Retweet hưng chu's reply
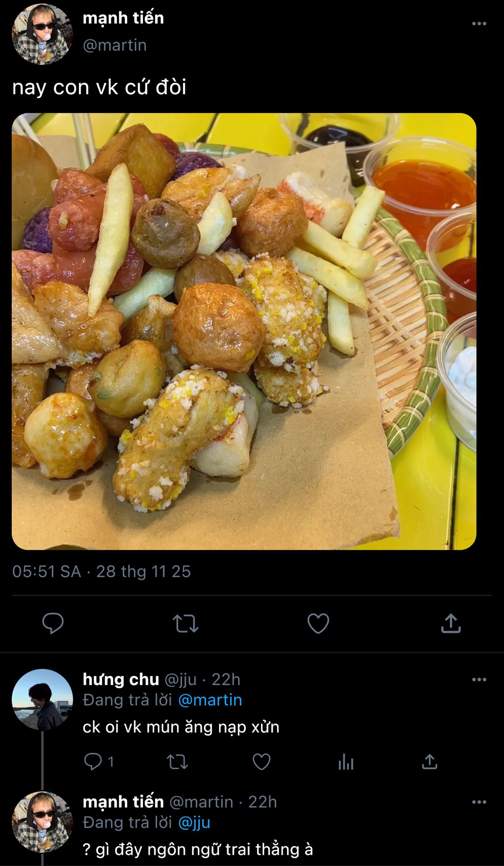 (x=177, y=762)
